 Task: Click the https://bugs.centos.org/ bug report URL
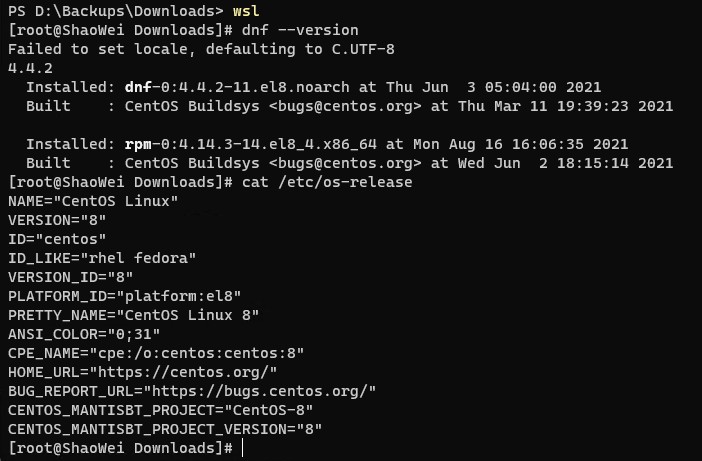259,391
